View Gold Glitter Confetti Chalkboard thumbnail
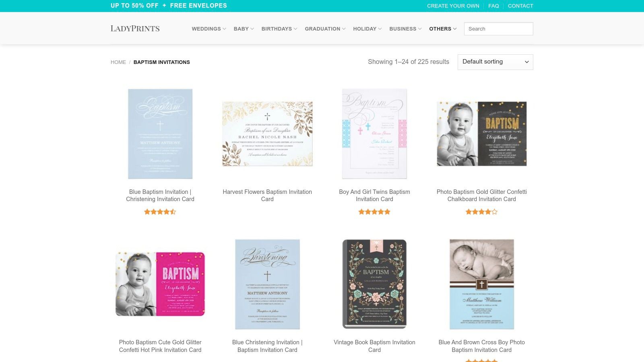 tap(482, 134)
